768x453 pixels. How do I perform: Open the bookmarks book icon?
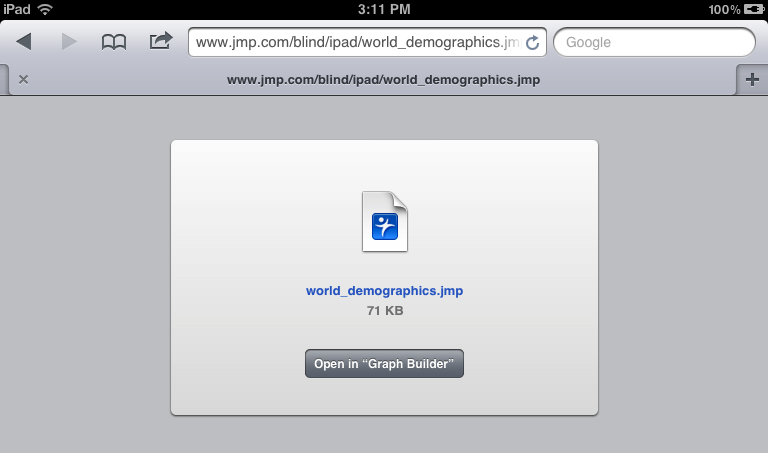[114, 42]
